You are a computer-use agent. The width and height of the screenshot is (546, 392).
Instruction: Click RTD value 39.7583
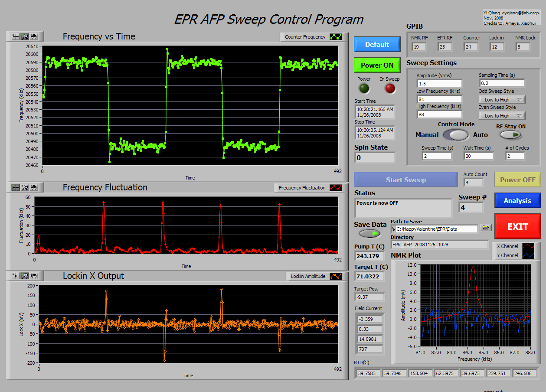coord(368,373)
